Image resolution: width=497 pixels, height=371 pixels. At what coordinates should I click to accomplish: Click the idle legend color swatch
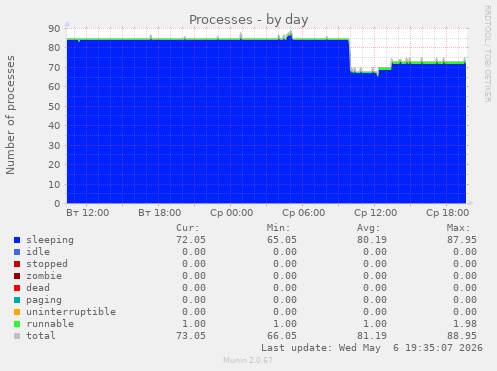tap(17, 252)
